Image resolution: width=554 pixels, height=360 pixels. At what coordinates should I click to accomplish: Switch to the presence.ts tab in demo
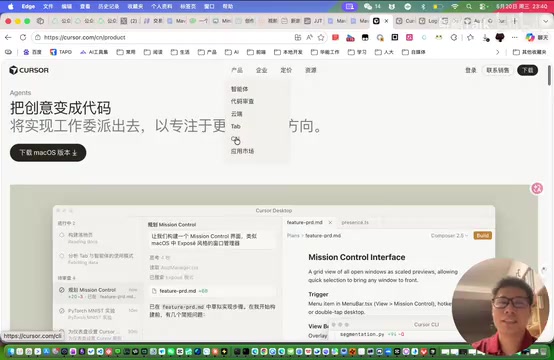point(355,223)
